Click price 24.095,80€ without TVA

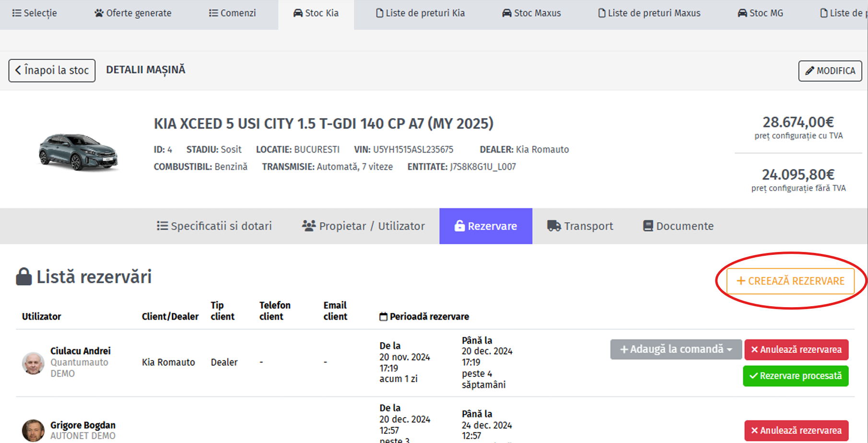click(798, 174)
